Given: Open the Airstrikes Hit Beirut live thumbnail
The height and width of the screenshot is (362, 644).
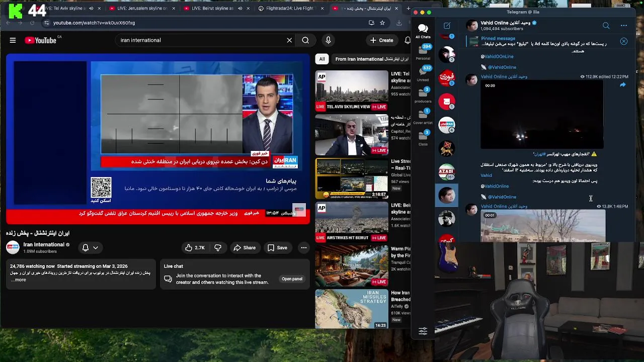Looking at the screenshot, I should coord(352,222).
